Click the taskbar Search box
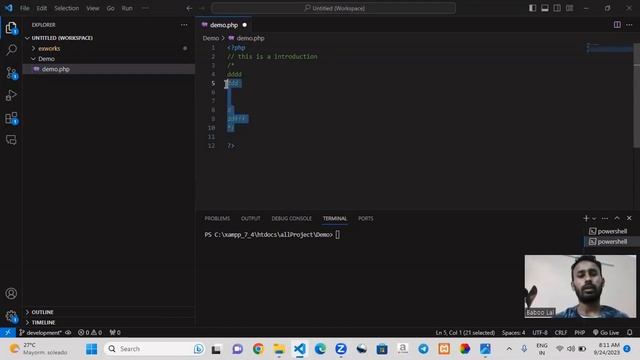 point(155,349)
